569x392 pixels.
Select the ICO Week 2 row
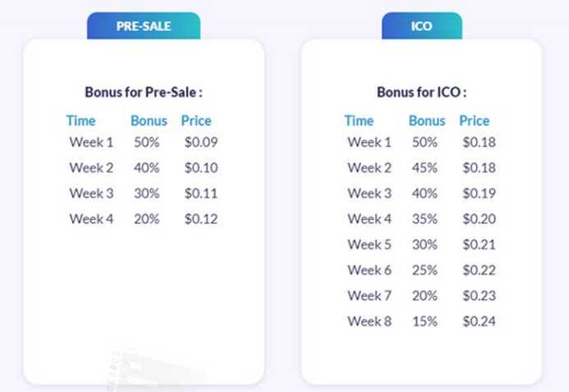coord(369,167)
